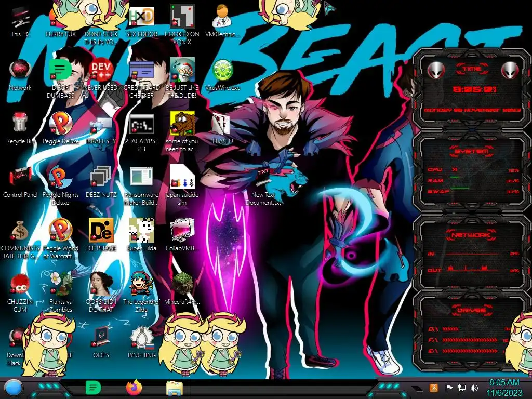The width and height of the screenshot is (532, 399).
Task: Open the volume speaker tray icon
Action: coord(474,388)
